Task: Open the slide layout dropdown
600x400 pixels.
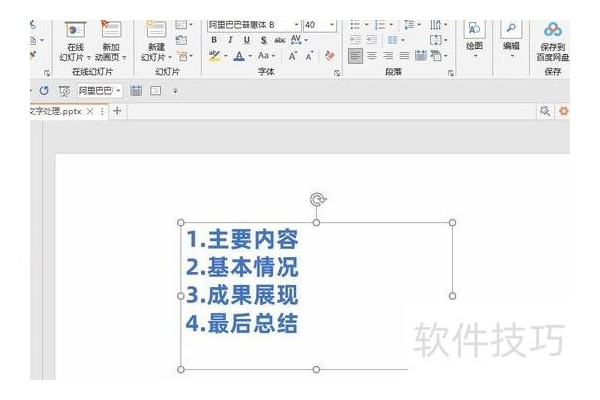Action: [x=184, y=25]
